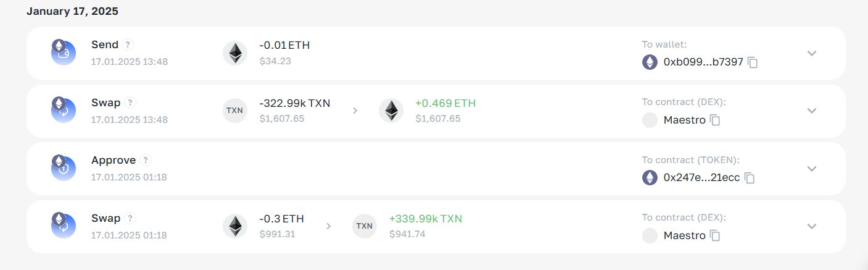868x270 pixels.
Task: Open the 0x247e...21ecc token contract link
Action: click(x=701, y=178)
